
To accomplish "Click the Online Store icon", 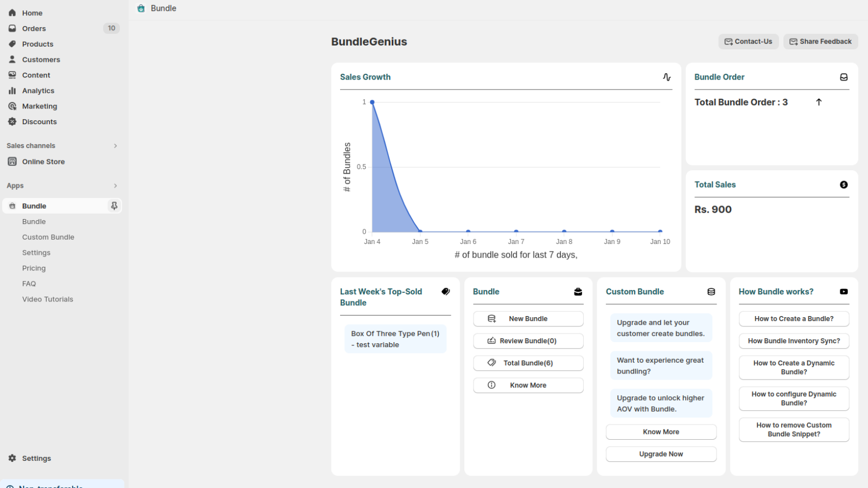I will [12, 162].
